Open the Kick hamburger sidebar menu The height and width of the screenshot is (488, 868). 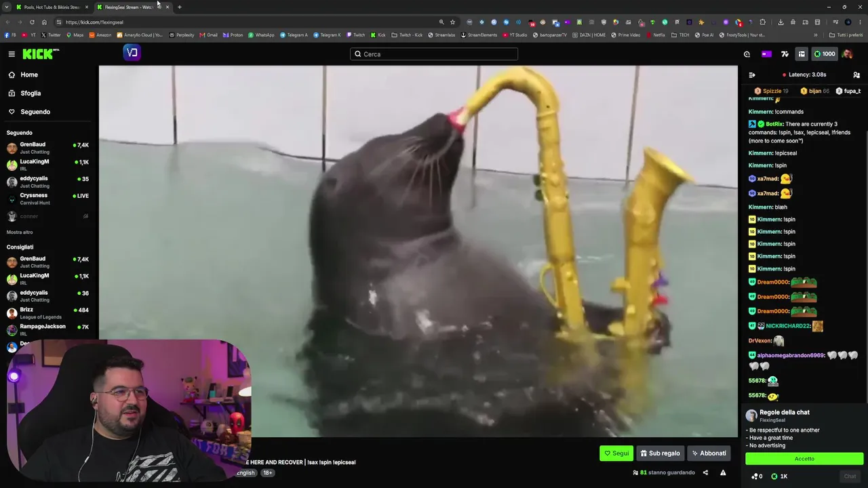coord(12,54)
